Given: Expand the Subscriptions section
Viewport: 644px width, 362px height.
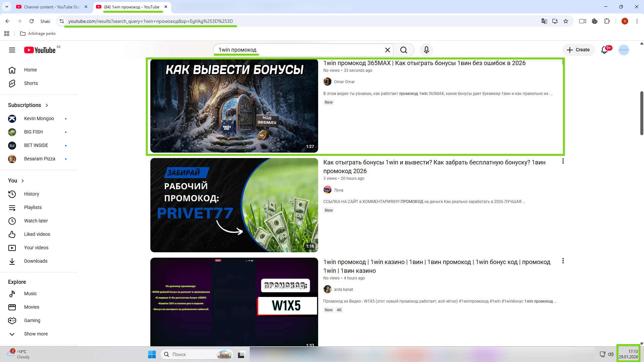Looking at the screenshot, I should click(28, 105).
